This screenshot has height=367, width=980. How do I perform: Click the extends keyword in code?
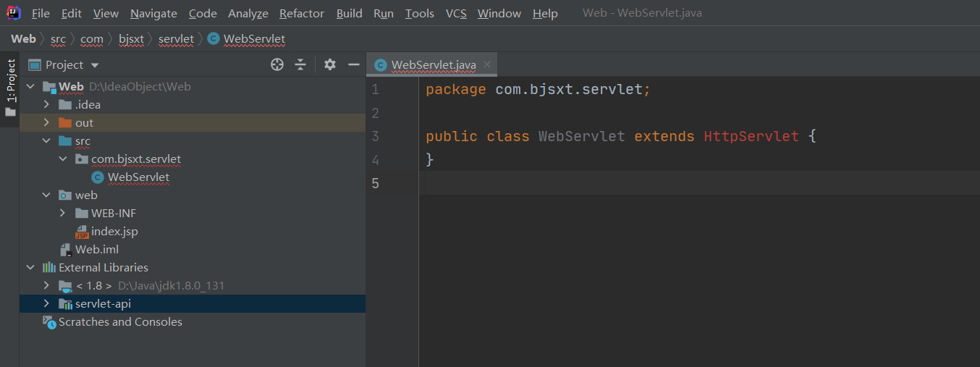click(664, 136)
